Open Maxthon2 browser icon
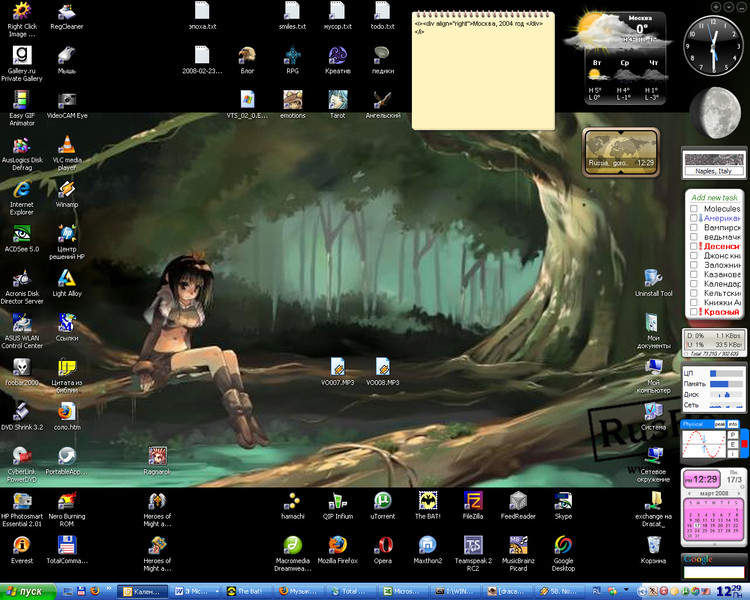 [x=428, y=550]
